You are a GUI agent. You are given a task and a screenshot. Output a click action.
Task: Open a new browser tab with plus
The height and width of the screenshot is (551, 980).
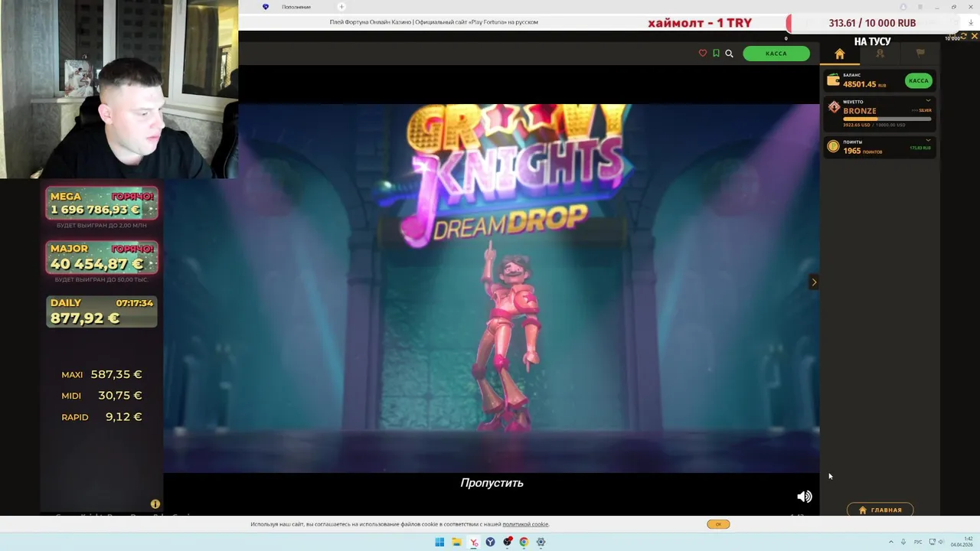click(342, 7)
